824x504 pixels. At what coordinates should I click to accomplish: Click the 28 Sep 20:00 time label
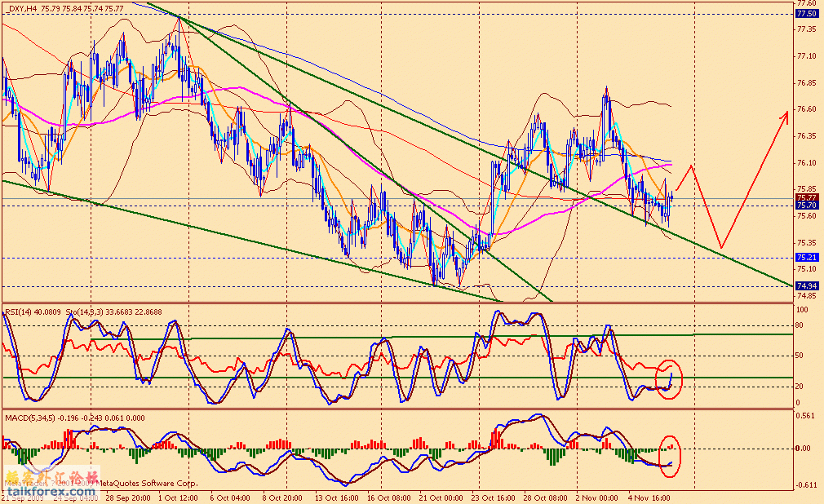click(128, 497)
